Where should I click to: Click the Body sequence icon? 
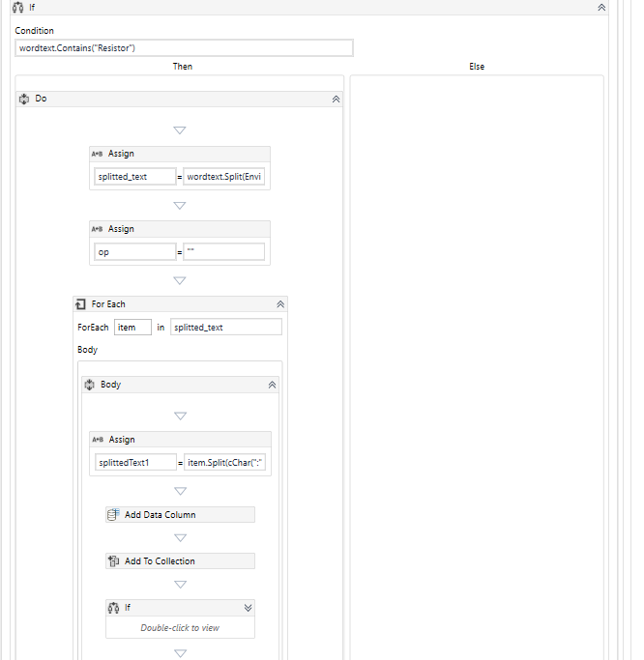[x=89, y=385]
